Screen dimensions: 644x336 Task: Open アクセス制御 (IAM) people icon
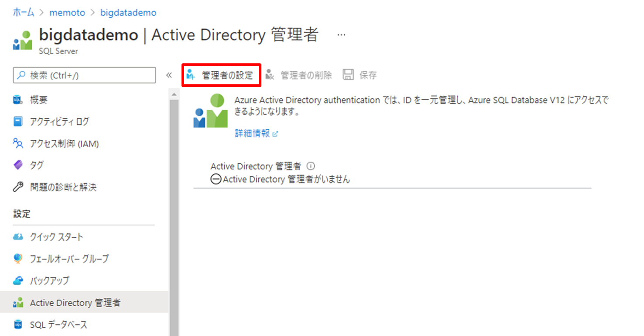[18, 143]
